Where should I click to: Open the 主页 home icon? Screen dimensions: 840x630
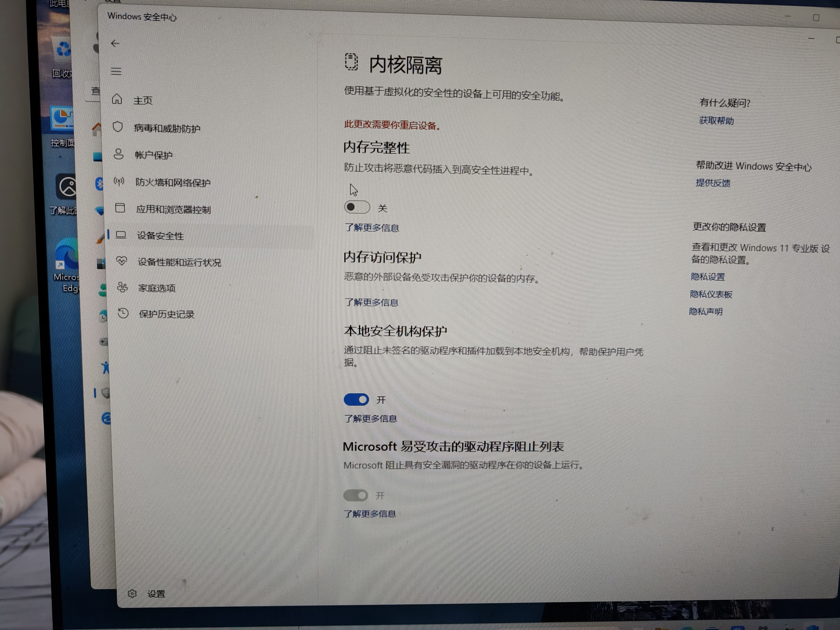117,99
